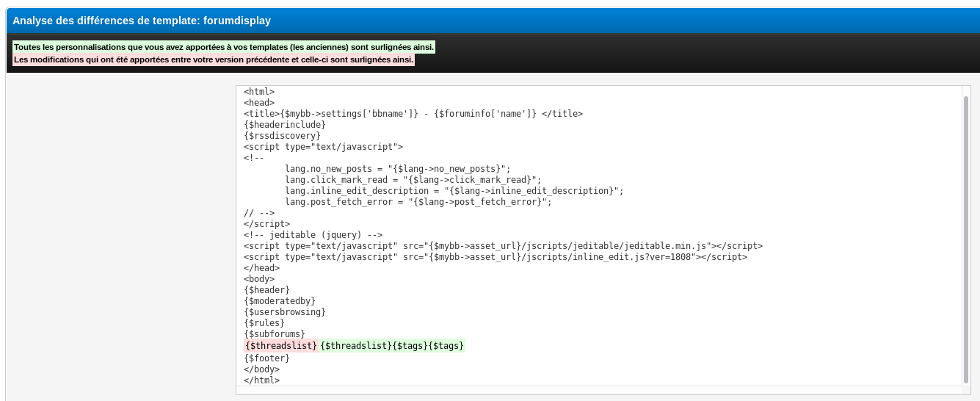The height and width of the screenshot is (401, 980).
Task: Click the {$moderatedby} line
Action: point(279,301)
